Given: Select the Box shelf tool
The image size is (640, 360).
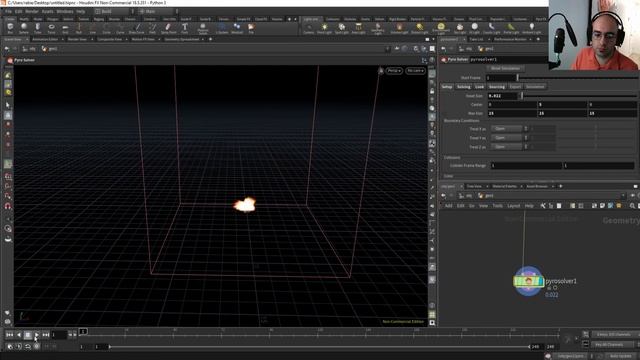Looking at the screenshot, I should [x=10, y=28].
